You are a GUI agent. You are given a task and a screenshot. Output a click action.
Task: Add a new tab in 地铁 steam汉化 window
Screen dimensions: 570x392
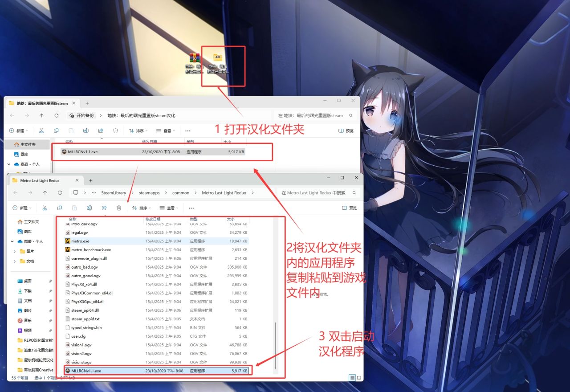(x=87, y=103)
